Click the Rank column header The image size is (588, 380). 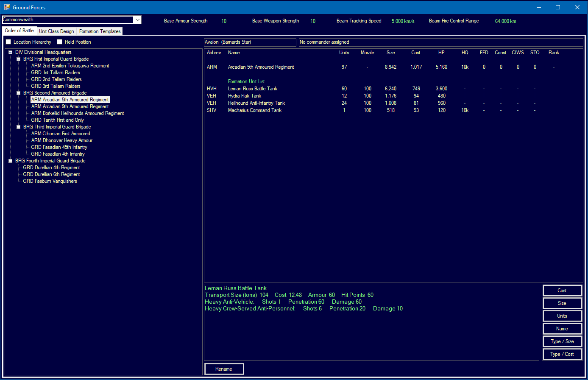pos(554,53)
